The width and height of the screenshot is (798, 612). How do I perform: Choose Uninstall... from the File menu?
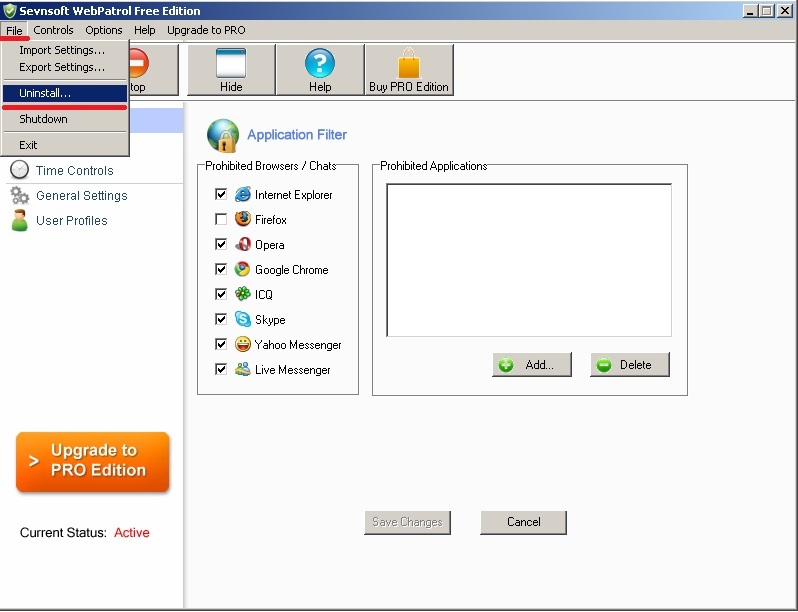pos(45,93)
